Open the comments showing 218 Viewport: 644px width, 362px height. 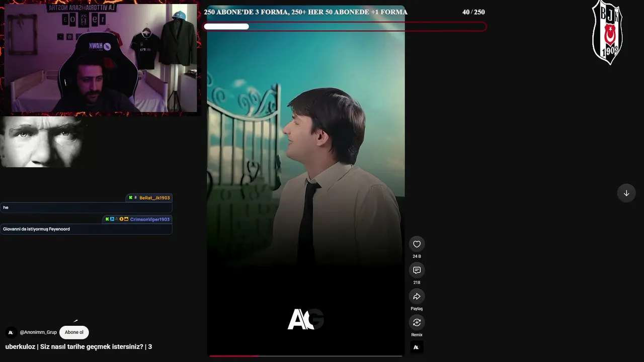click(417, 270)
